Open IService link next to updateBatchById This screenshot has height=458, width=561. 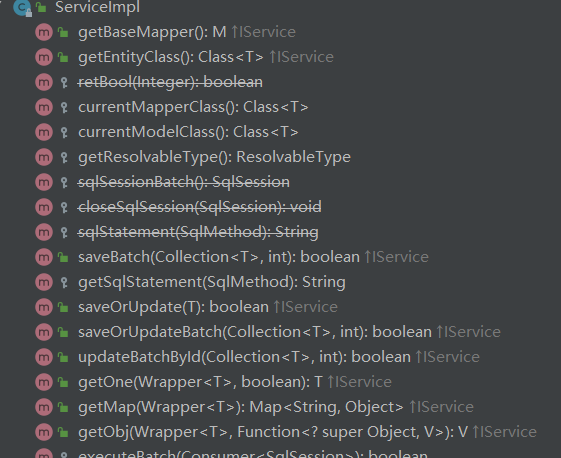[x=447, y=357]
